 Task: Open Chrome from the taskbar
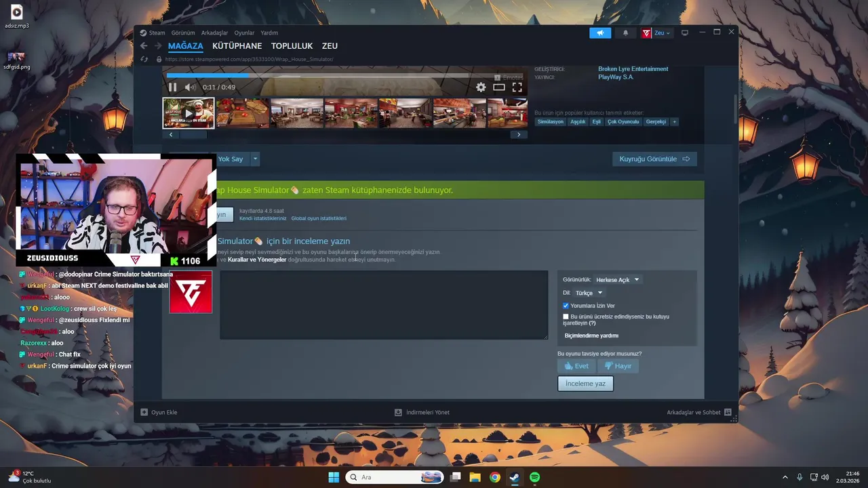pos(495,477)
